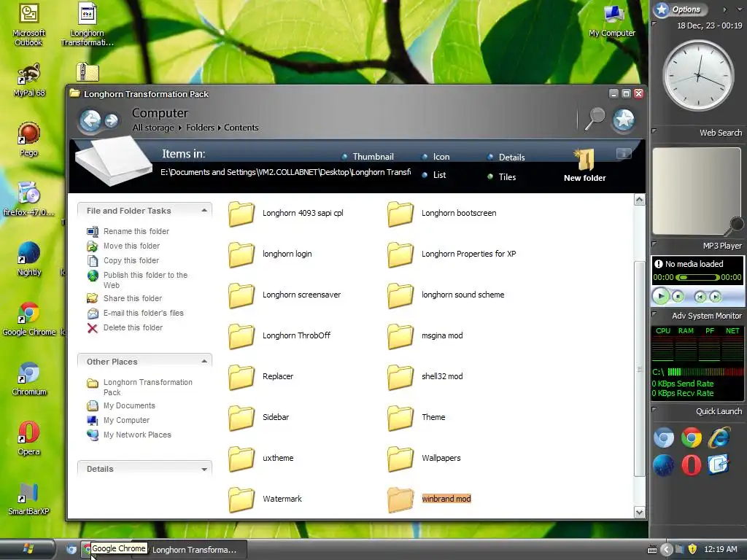Click Longhorn Transforma... taskbar button
747x560 pixels.
(194, 550)
